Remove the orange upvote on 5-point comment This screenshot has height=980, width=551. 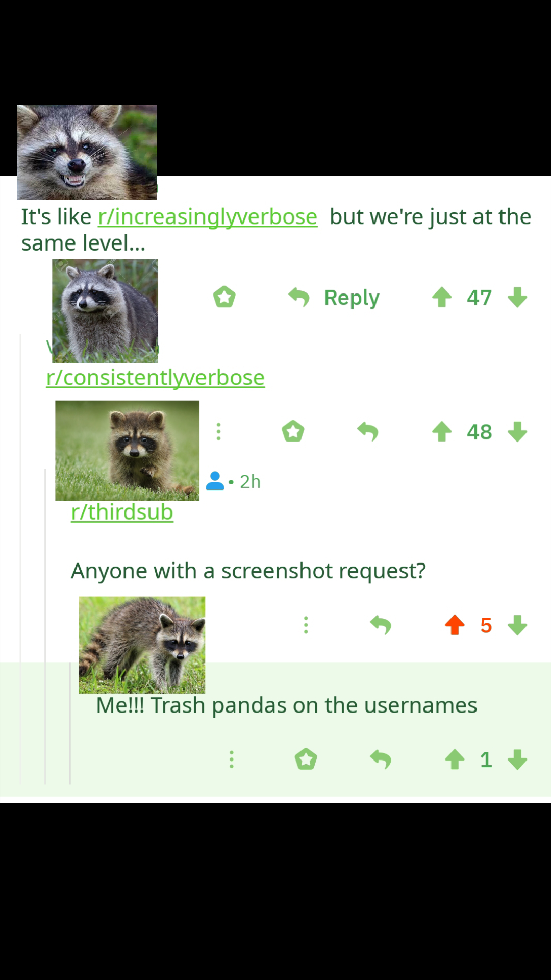[x=455, y=625]
